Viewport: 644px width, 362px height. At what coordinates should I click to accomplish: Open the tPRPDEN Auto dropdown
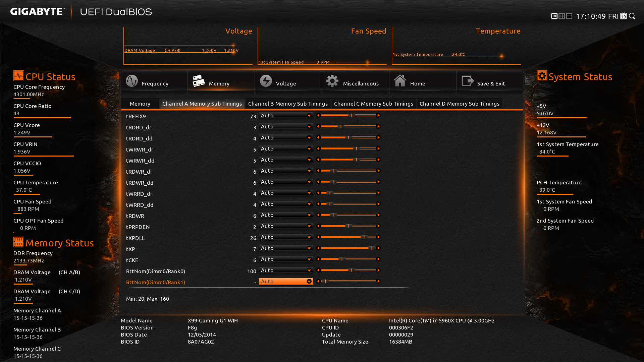click(x=286, y=226)
